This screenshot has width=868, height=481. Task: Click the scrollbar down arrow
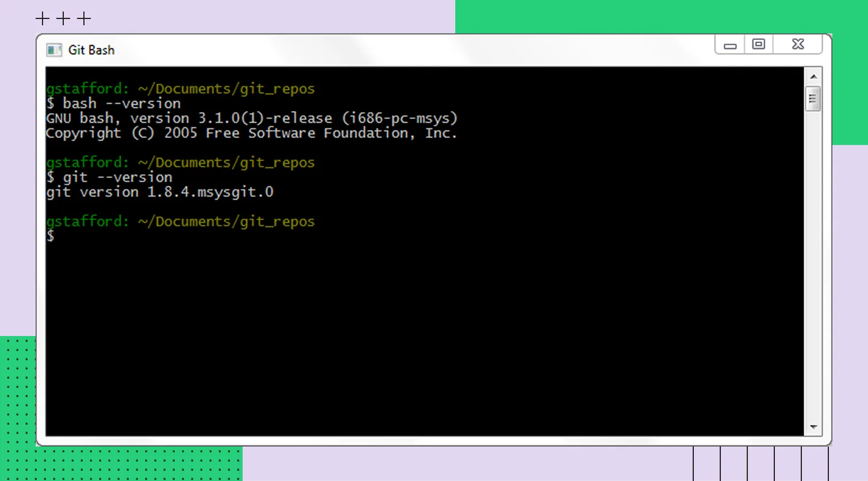click(x=813, y=427)
